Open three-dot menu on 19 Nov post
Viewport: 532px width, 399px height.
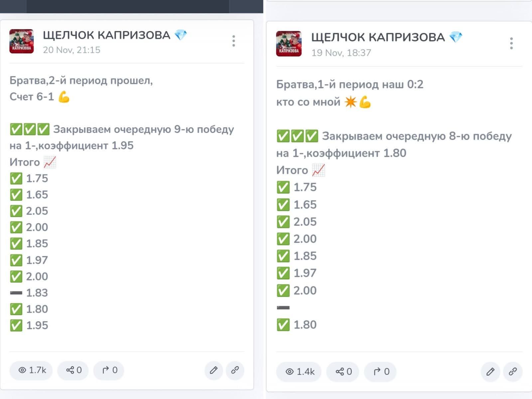click(511, 43)
